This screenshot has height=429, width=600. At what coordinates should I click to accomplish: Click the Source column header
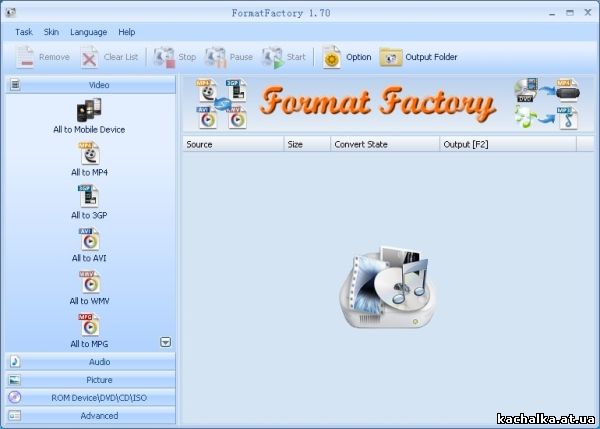click(232, 144)
